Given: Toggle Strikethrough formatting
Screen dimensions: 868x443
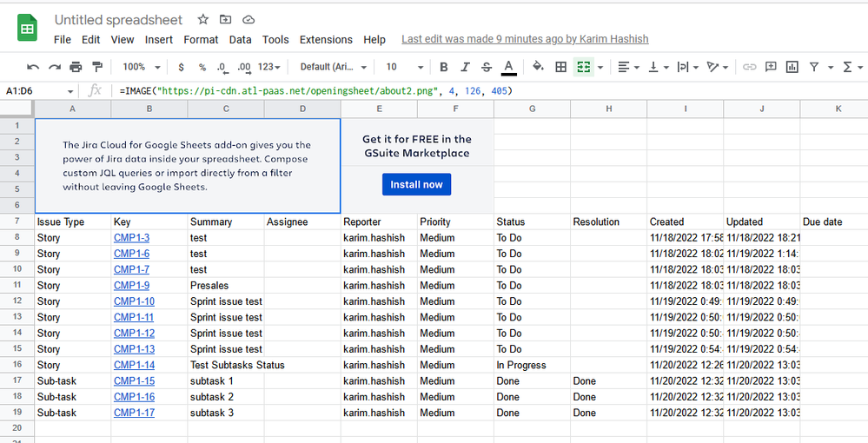Looking at the screenshot, I should 486,67.
